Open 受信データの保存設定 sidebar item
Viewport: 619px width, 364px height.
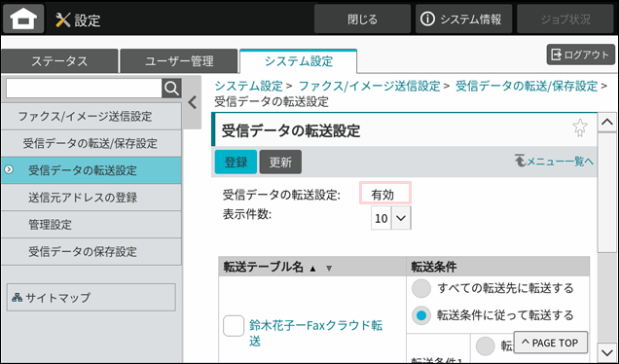pos(91,251)
